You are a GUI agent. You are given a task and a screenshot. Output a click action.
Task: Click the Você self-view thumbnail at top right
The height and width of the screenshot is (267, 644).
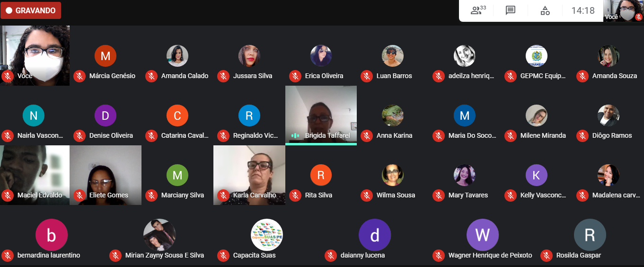pyautogui.click(x=624, y=11)
